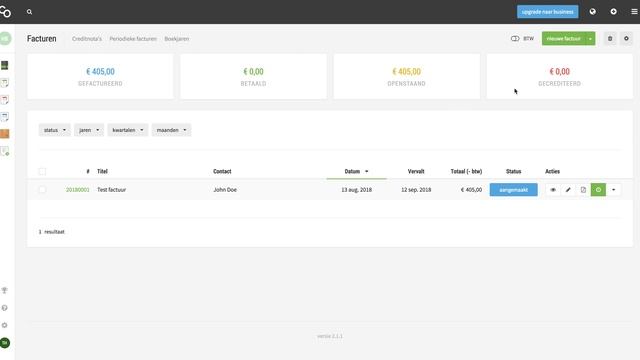Open the dark green sidebar module icon
Viewport: 640px width, 360px height.
(x=4, y=65)
